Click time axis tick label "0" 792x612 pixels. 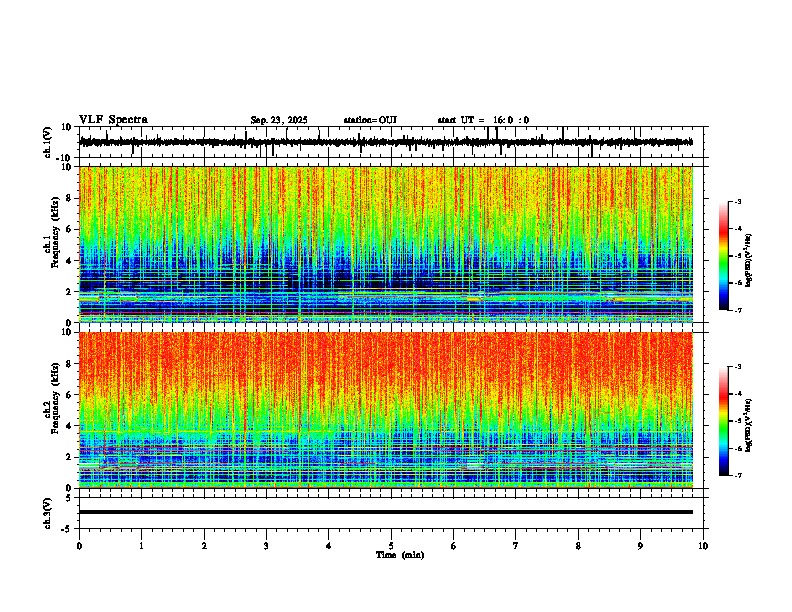coord(79,546)
